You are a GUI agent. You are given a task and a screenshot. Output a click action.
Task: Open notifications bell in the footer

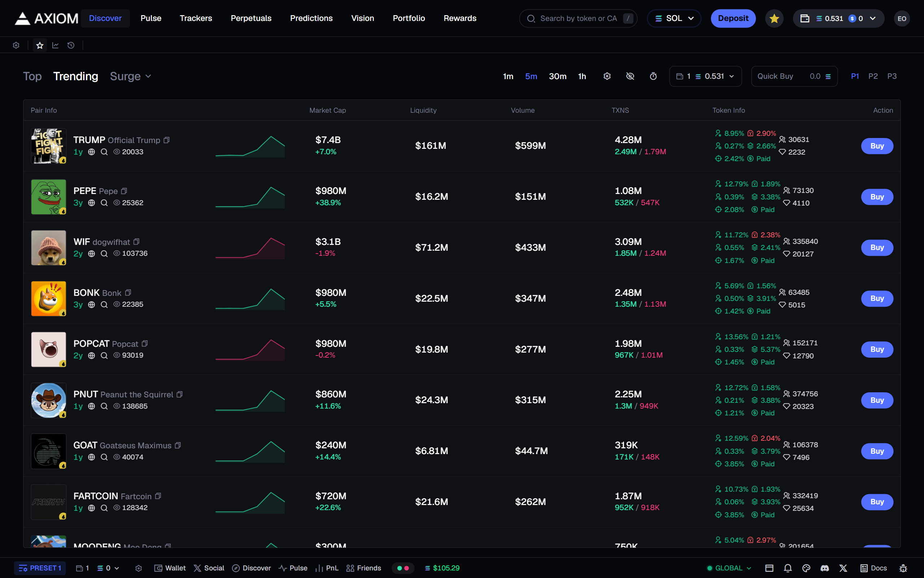click(x=788, y=568)
